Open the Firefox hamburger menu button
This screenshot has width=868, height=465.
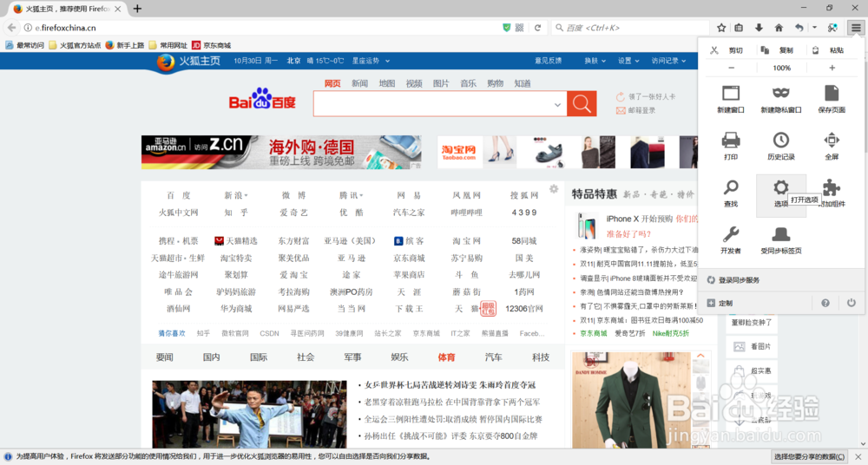(856, 28)
